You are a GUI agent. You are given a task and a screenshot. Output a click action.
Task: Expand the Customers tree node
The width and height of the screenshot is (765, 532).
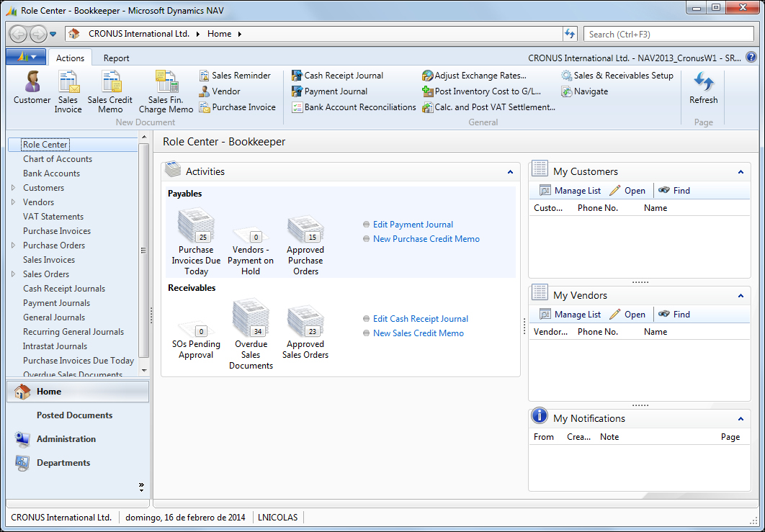coord(13,188)
